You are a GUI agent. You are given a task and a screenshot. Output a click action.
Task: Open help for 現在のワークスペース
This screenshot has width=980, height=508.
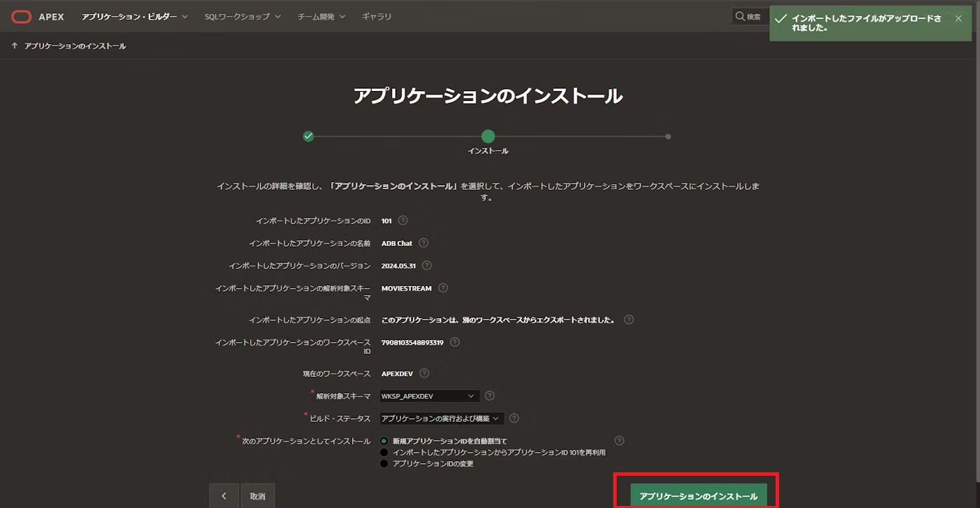(424, 373)
